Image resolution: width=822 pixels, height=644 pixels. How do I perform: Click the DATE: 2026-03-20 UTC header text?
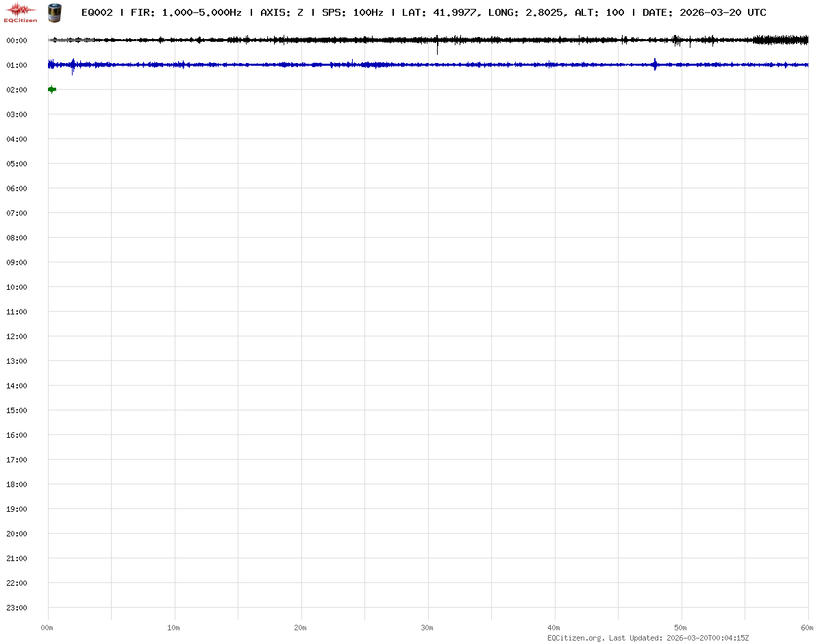click(704, 12)
